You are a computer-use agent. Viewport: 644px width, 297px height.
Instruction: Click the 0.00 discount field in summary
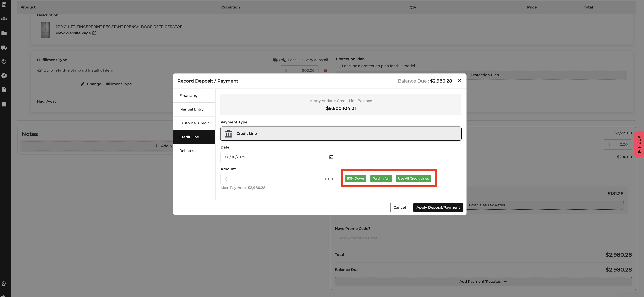coord(618,144)
